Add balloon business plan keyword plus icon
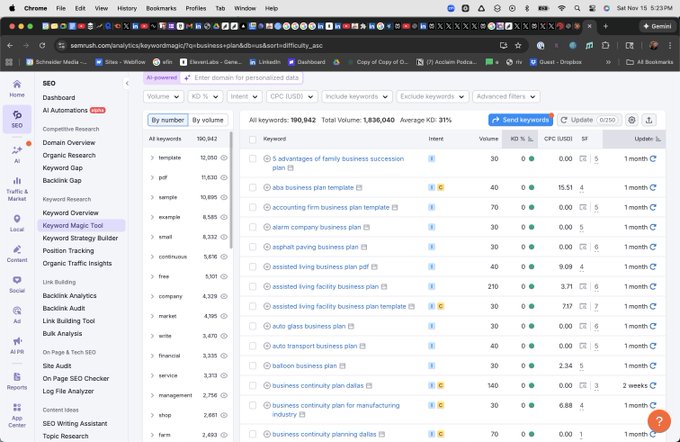Image resolution: width=680 pixels, height=442 pixels. tap(267, 366)
